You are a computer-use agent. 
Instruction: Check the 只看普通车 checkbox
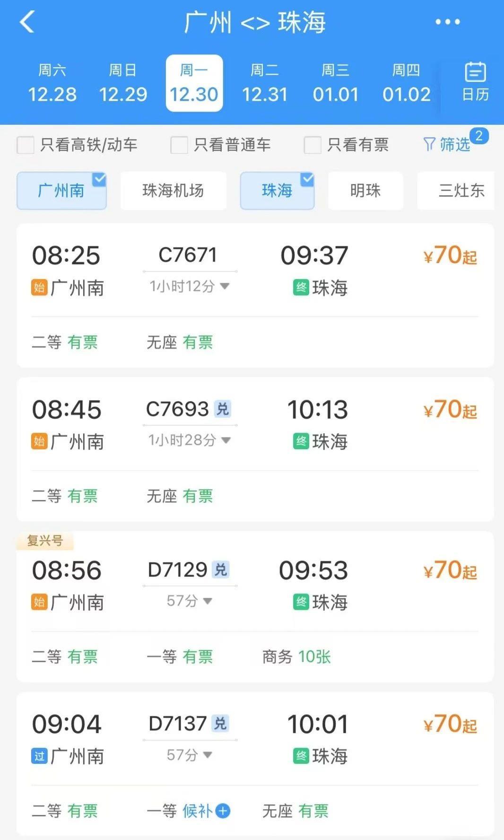point(179,145)
